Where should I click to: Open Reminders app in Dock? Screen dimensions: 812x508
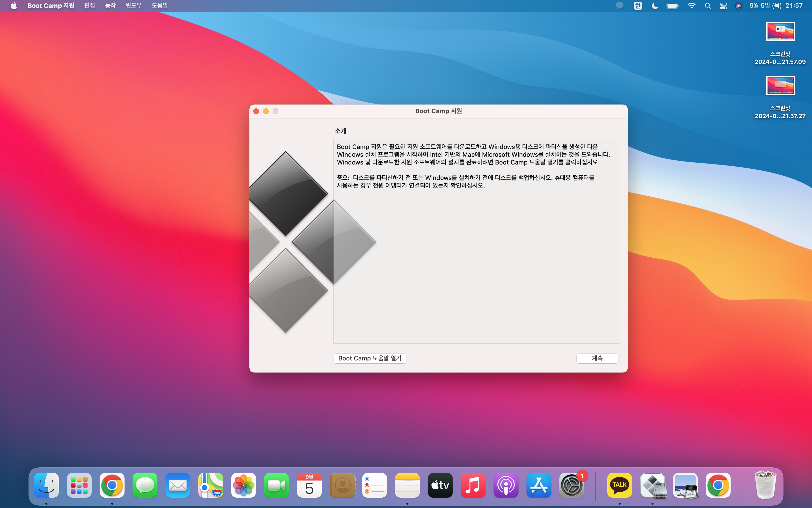(x=374, y=485)
